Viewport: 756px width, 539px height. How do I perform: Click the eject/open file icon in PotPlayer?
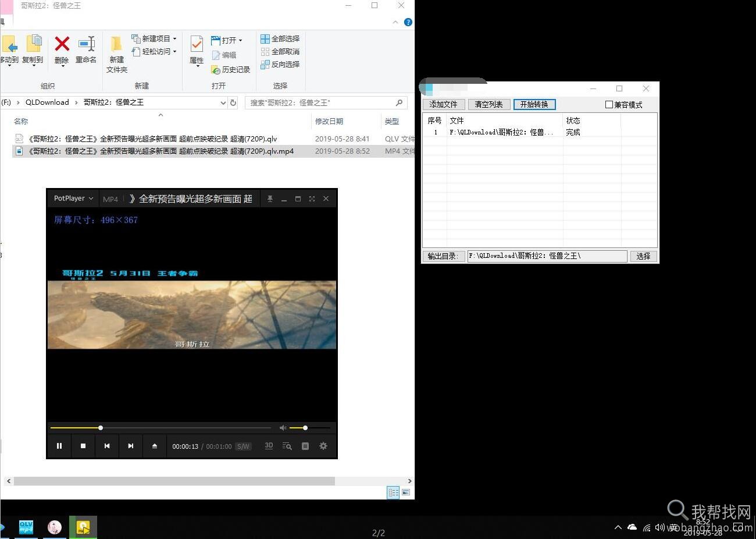[155, 446]
